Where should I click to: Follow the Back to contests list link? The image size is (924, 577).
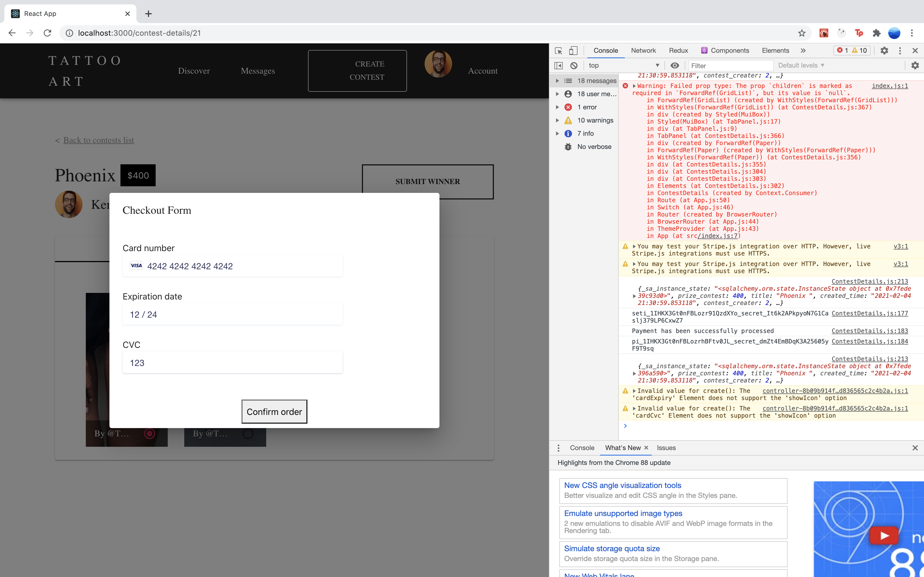point(98,140)
